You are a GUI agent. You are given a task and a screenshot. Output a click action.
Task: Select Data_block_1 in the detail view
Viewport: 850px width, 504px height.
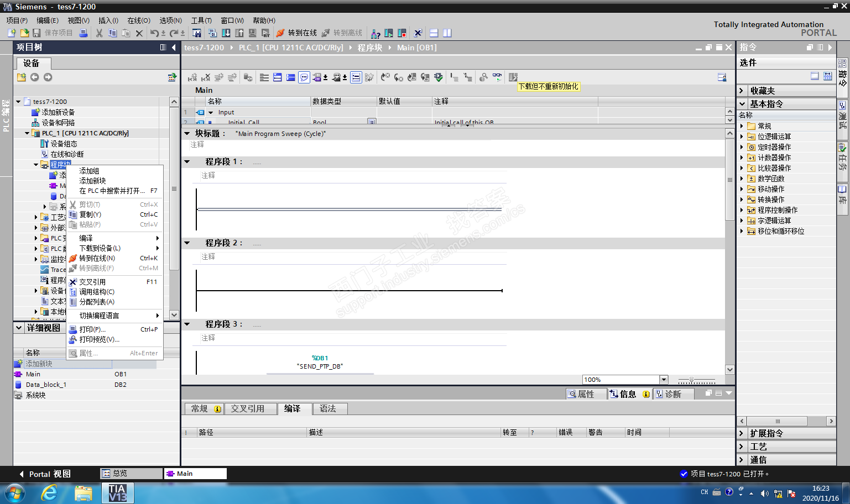coord(46,385)
